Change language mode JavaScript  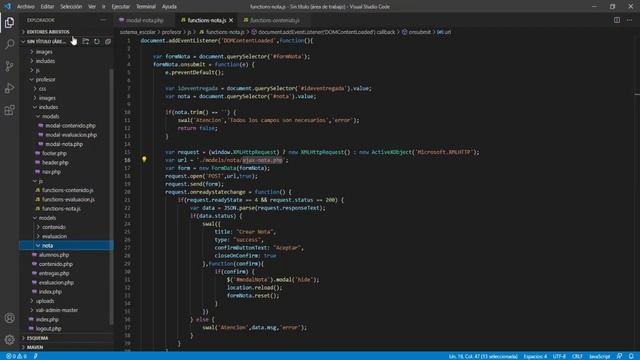[x=600, y=356]
